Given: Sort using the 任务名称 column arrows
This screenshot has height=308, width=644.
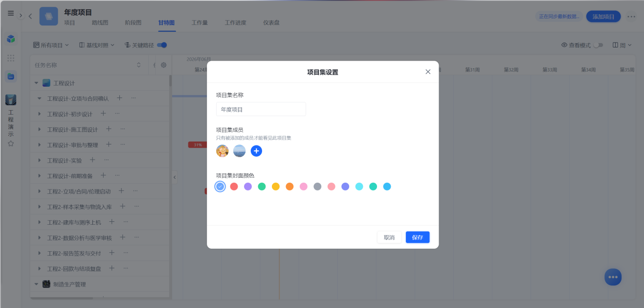Looking at the screenshot, I should (x=138, y=65).
